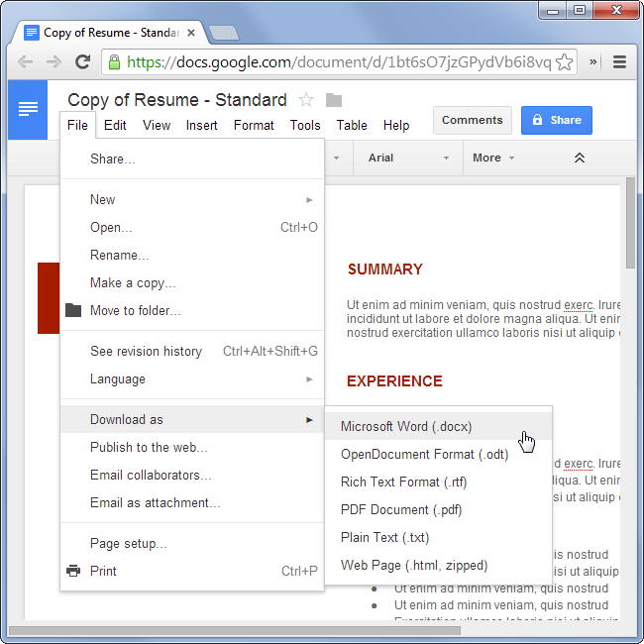Open the Chrome hamburger menu
644x644 pixels.
click(x=619, y=62)
